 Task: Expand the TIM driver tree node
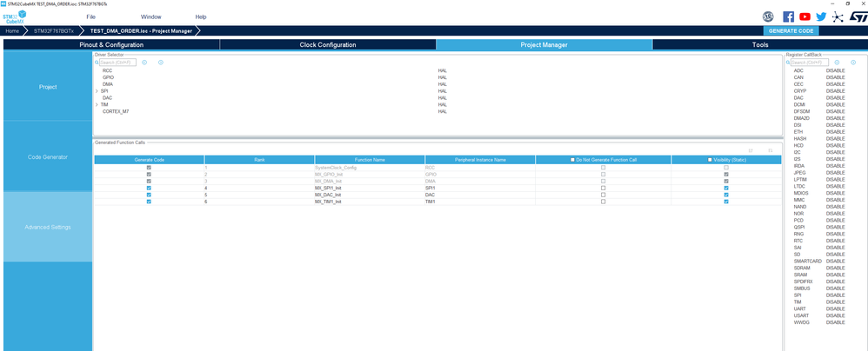(x=97, y=104)
